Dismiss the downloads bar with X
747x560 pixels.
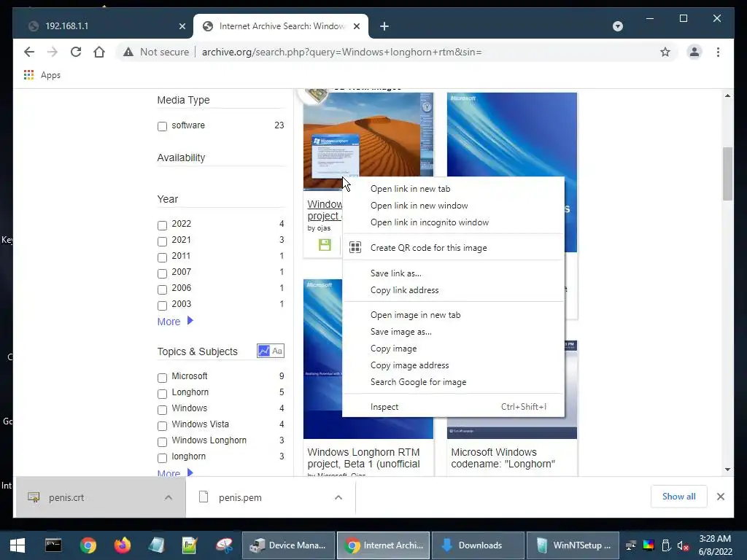tap(720, 497)
